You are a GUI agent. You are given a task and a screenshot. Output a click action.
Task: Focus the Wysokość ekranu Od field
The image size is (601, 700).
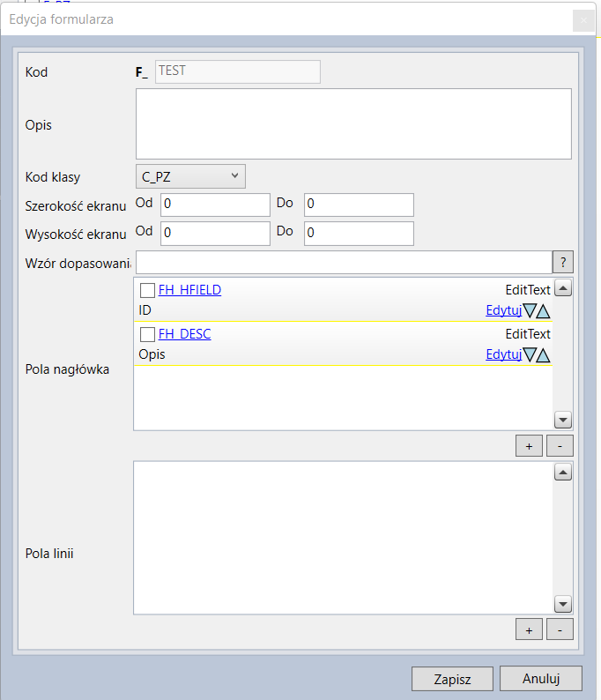click(216, 234)
